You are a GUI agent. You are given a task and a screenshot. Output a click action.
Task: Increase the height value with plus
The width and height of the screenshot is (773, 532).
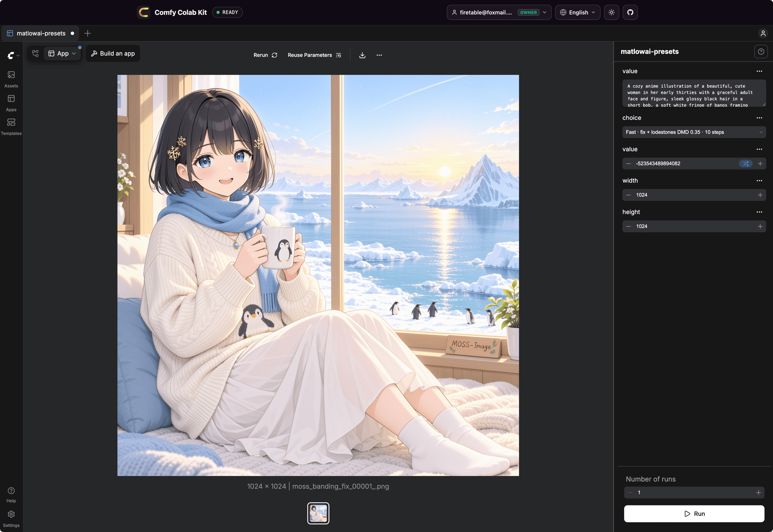[760, 227]
